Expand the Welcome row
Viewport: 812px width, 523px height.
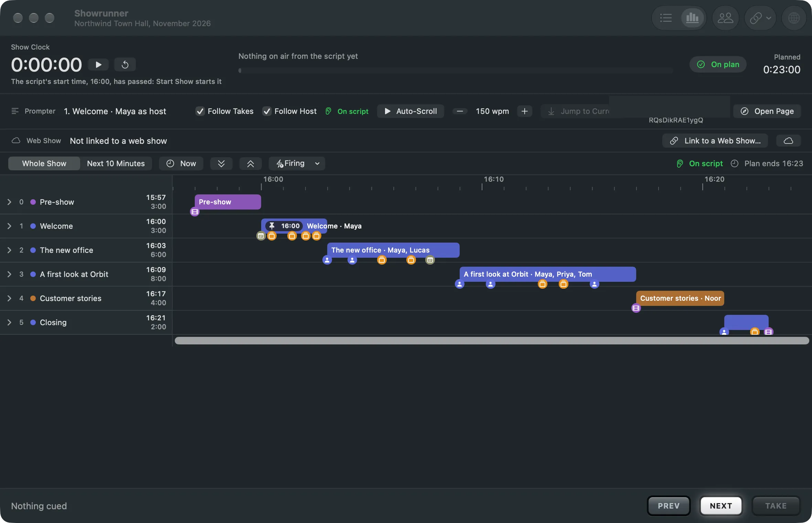tap(9, 226)
